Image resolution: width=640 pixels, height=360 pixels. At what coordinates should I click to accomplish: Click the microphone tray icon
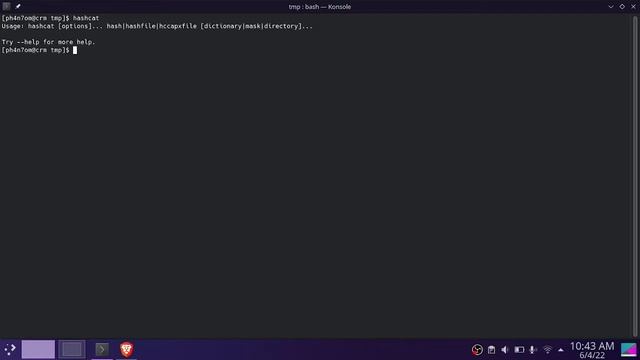[533, 350]
